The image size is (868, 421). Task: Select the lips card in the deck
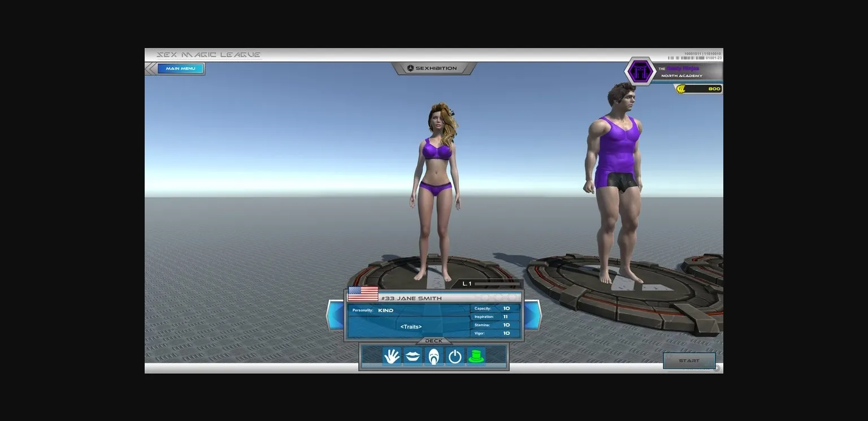pyautogui.click(x=413, y=357)
